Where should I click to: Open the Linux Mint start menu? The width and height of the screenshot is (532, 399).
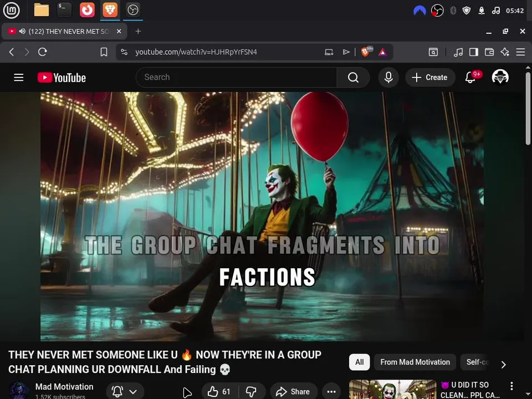[12, 10]
